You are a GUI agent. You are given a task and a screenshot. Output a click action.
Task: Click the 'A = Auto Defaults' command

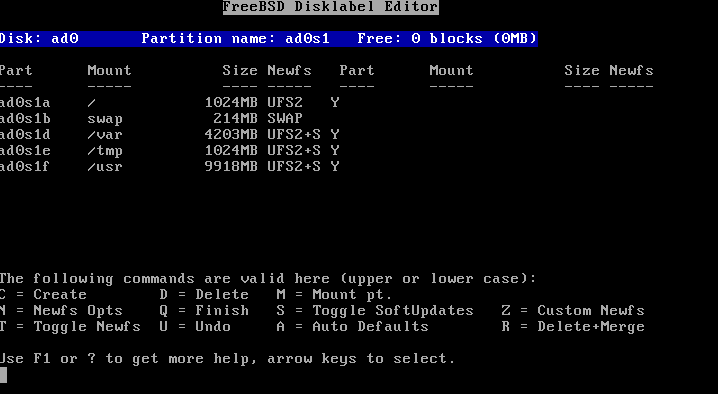pyautogui.click(x=353, y=327)
